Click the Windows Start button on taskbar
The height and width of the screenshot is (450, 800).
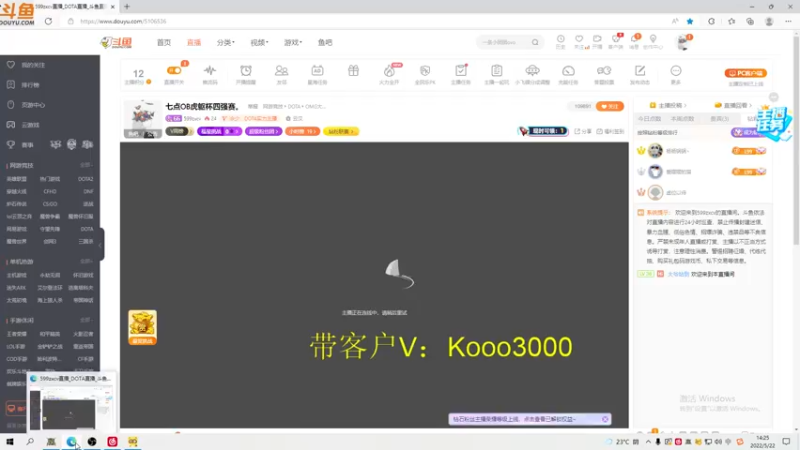tap(10, 441)
